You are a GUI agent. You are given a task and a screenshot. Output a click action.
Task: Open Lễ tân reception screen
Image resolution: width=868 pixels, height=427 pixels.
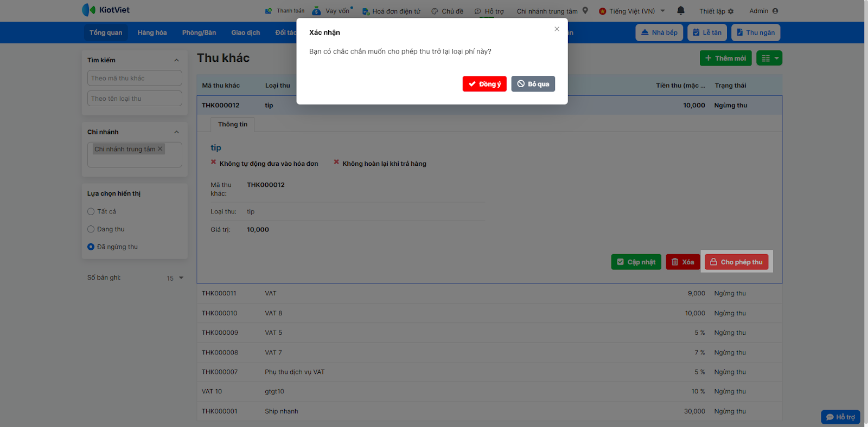click(x=707, y=33)
